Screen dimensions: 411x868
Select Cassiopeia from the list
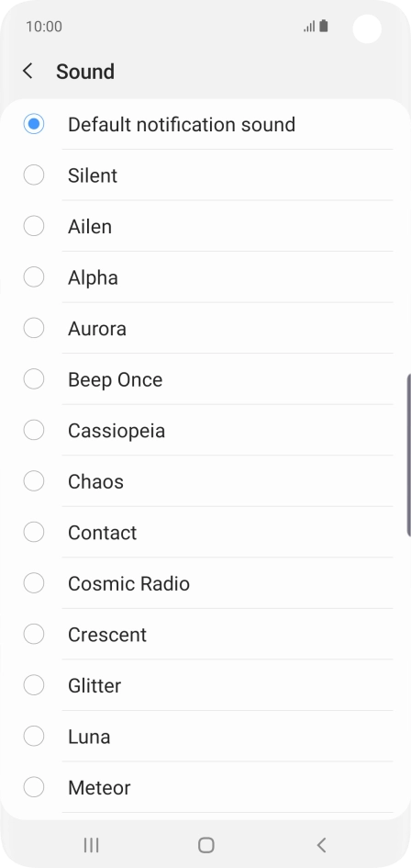(x=34, y=430)
